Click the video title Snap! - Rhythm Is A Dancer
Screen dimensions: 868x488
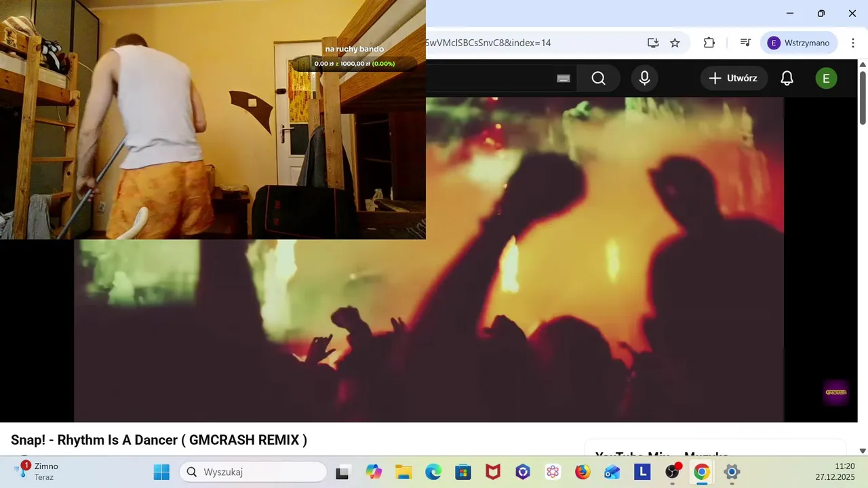(159, 440)
